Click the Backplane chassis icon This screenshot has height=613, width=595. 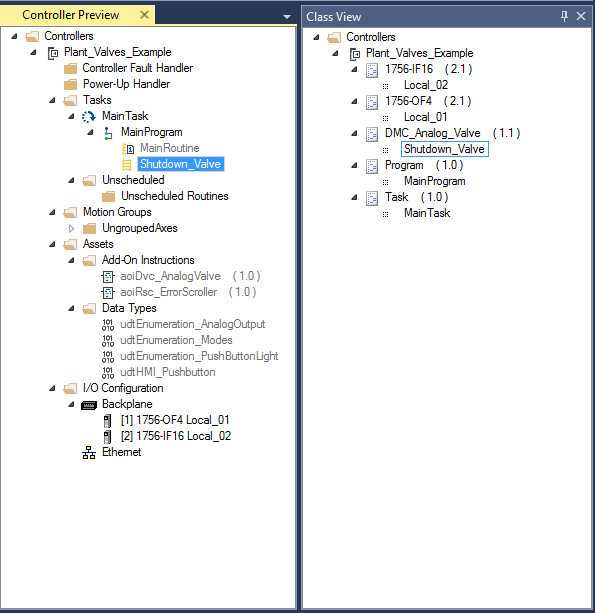pyautogui.click(x=89, y=405)
